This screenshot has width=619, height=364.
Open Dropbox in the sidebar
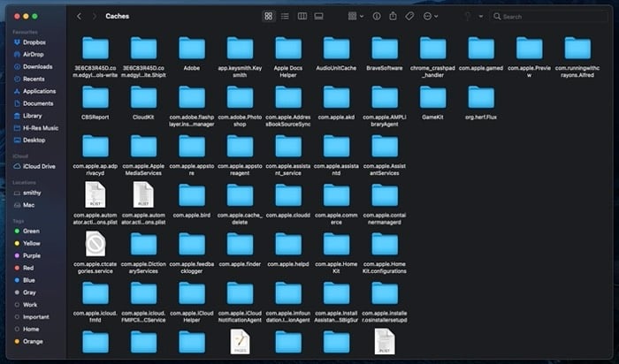pos(30,42)
